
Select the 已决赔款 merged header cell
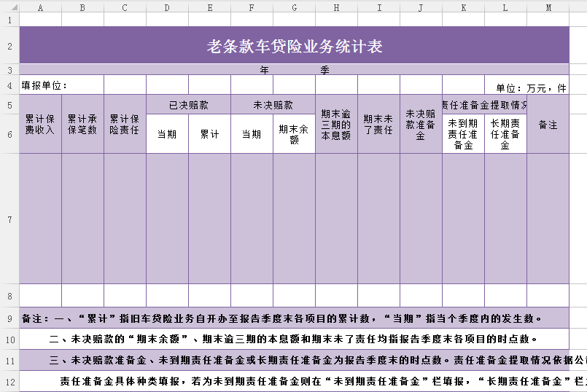[x=188, y=105]
